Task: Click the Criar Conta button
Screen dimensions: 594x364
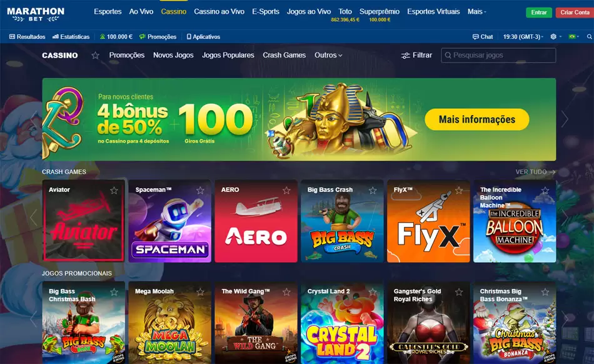Action: 575,13
